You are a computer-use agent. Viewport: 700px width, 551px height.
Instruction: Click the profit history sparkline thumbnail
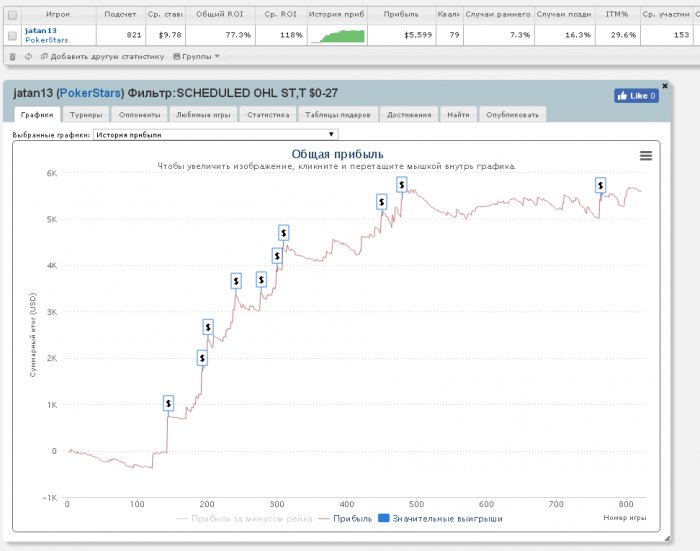coord(337,35)
